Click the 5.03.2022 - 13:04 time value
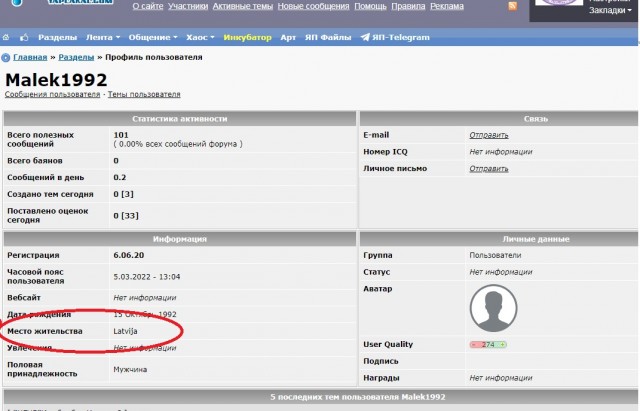640x411 pixels. point(147,277)
